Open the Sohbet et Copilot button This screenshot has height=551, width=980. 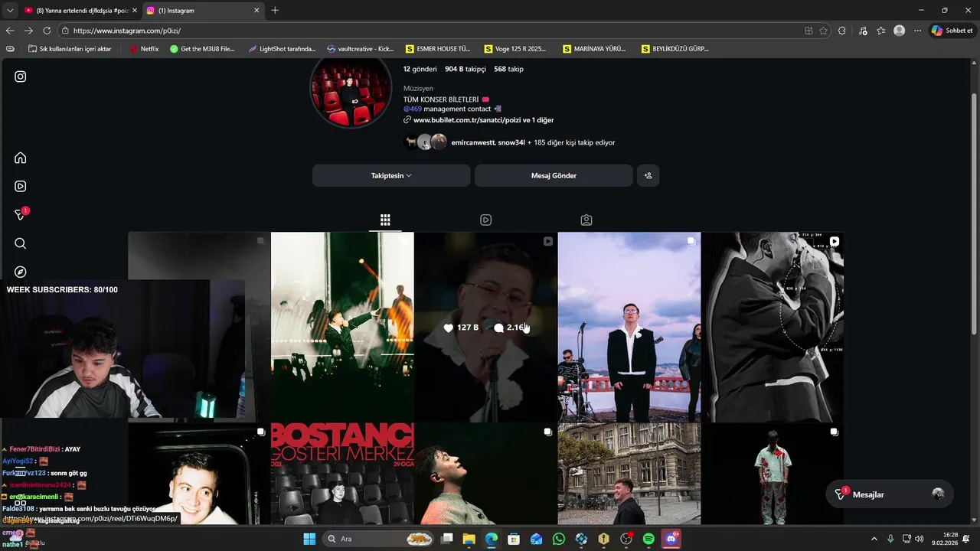point(952,31)
